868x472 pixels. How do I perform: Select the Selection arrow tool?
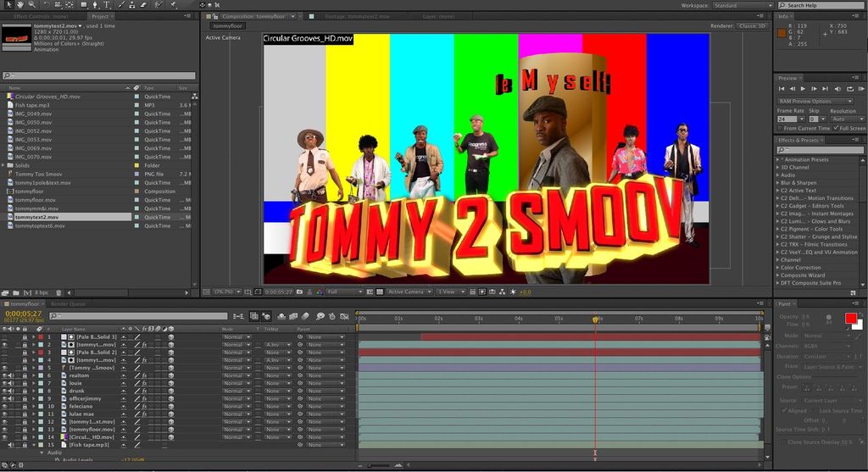[8, 4]
